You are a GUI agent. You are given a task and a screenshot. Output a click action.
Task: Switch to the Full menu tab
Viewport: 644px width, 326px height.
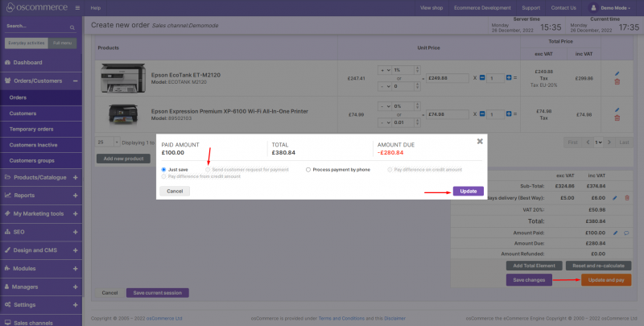[x=60, y=43]
